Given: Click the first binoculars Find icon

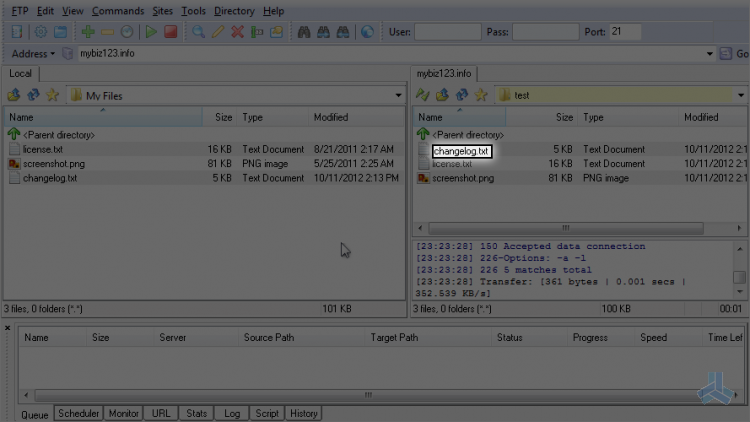Looking at the screenshot, I should [x=304, y=32].
